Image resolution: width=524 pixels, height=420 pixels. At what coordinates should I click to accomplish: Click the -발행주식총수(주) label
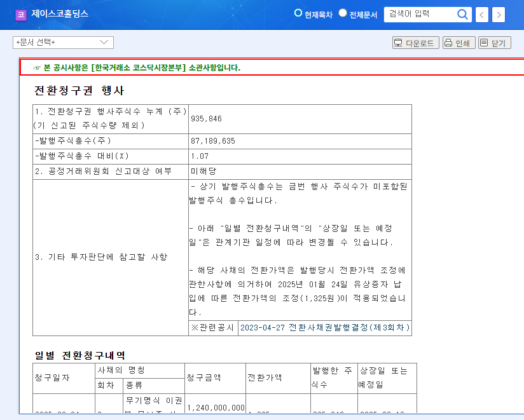tap(73, 140)
